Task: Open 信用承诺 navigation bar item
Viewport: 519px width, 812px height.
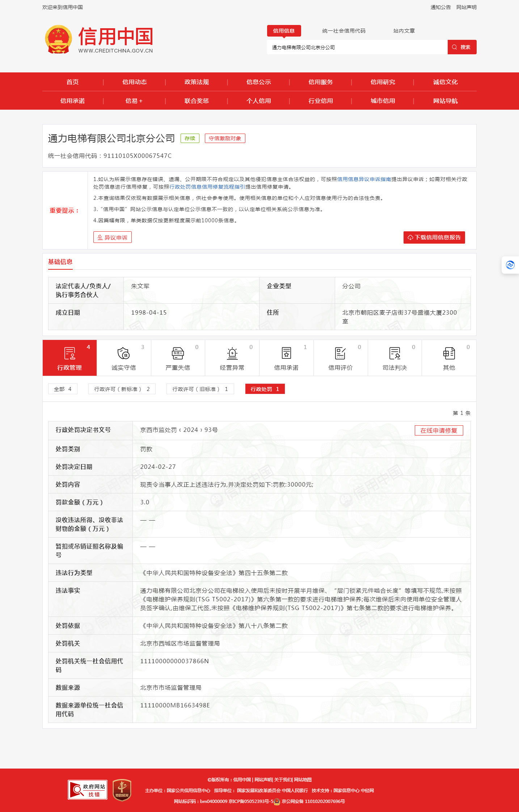Action: pos(72,101)
